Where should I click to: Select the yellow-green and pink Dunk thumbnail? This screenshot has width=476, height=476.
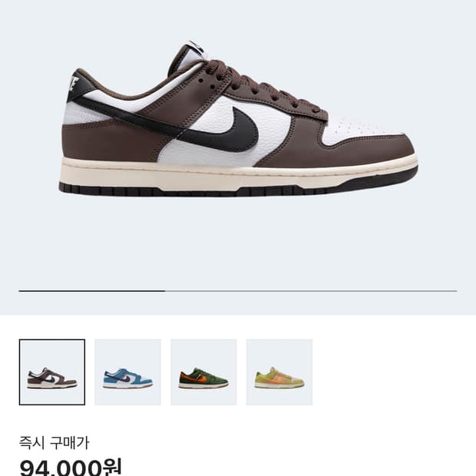pos(279,372)
